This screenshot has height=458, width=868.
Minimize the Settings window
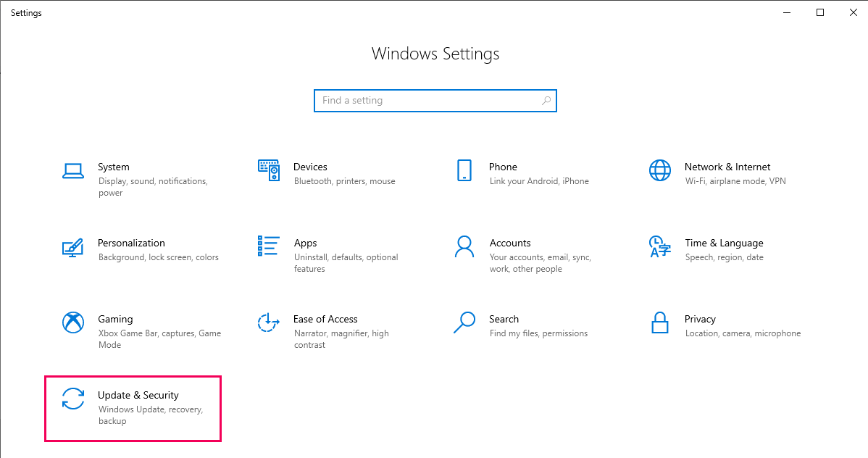pos(787,12)
